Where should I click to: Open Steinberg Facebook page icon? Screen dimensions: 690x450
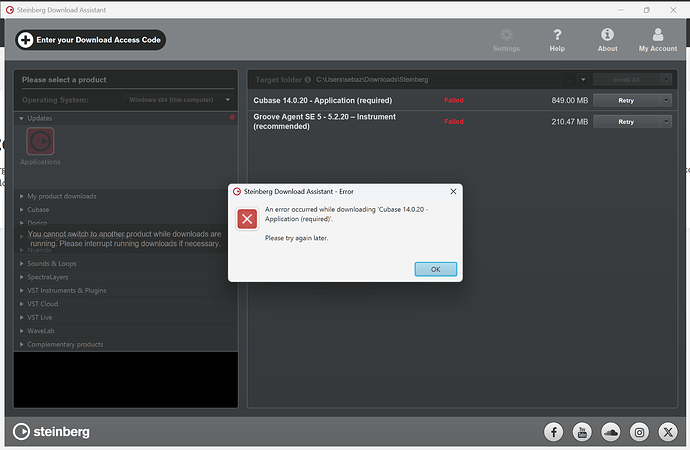click(x=554, y=432)
